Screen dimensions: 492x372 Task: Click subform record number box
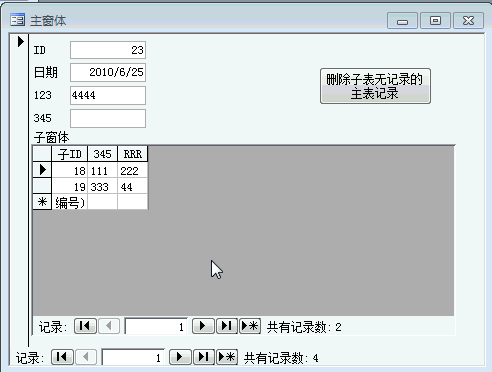tap(156, 326)
